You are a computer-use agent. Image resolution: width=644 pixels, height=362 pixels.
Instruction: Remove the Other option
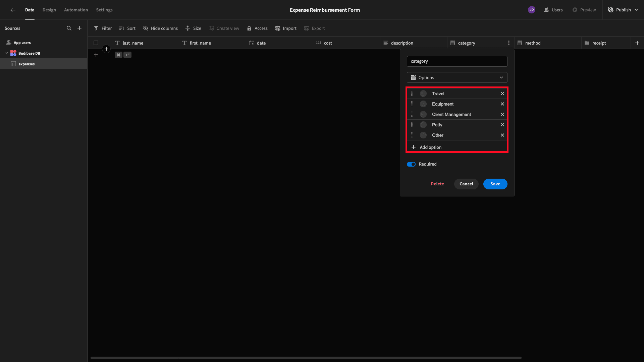[502, 135]
